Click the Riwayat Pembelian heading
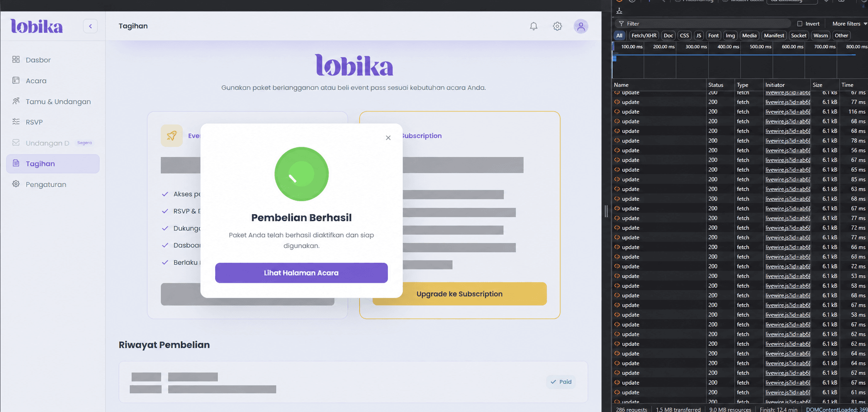This screenshot has width=868, height=412. point(164,345)
